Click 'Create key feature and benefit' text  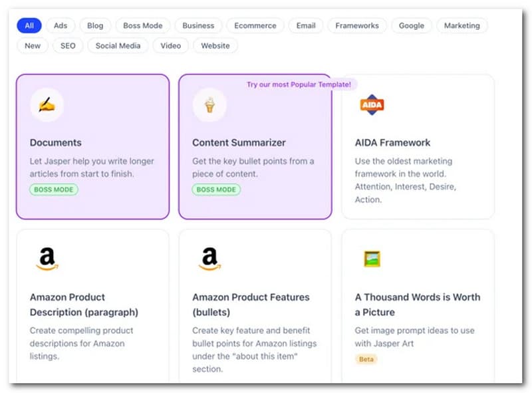point(255,350)
